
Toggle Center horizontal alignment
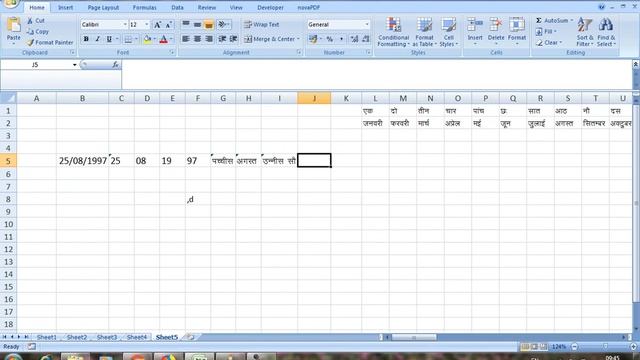pyautogui.click(x=197, y=39)
